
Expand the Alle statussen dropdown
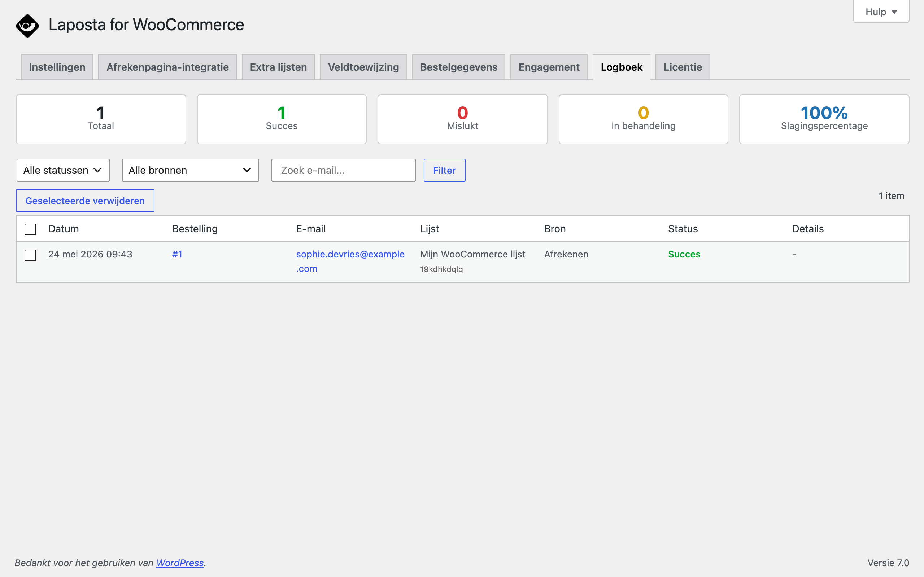point(63,170)
